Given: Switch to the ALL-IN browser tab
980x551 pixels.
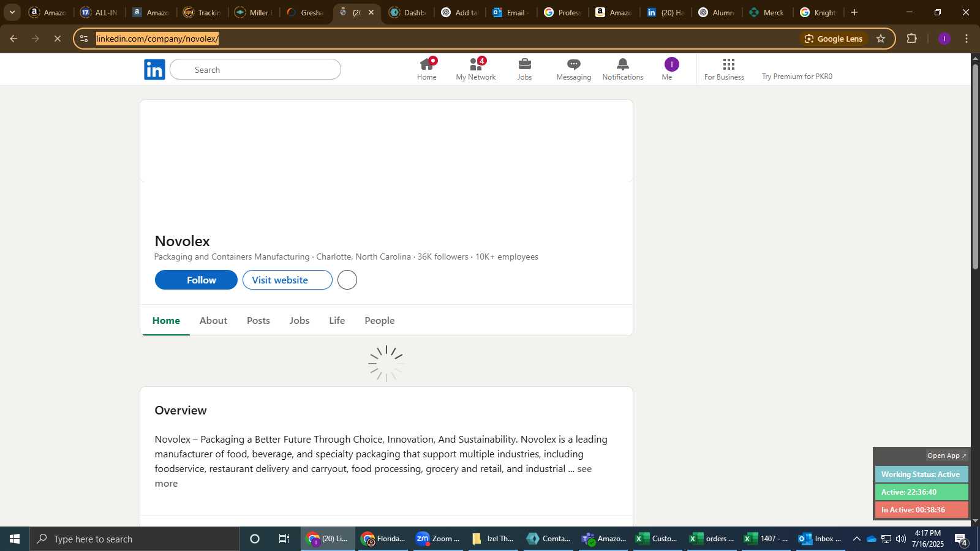Looking at the screenshot, I should coord(99,12).
